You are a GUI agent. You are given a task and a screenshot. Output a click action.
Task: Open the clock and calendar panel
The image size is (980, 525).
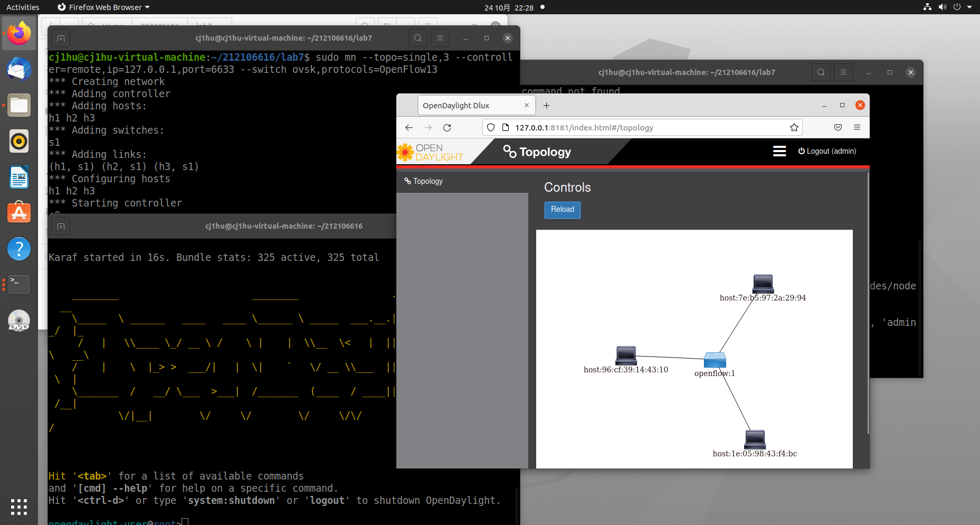click(509, 7)
